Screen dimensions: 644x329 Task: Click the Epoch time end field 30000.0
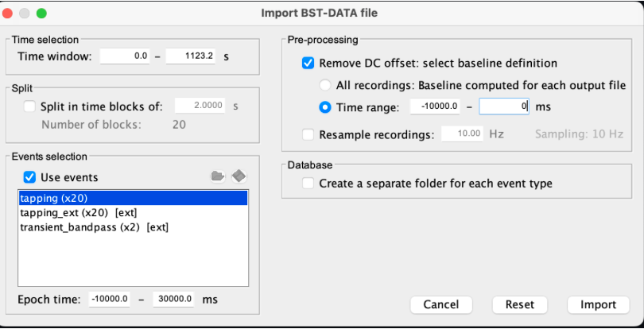click(x=174, y=299)
